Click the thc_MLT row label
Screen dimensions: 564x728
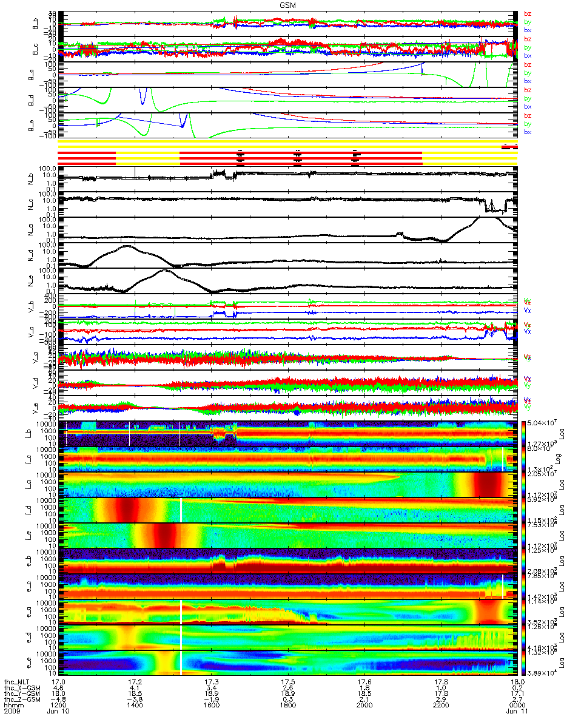point(17,682)
